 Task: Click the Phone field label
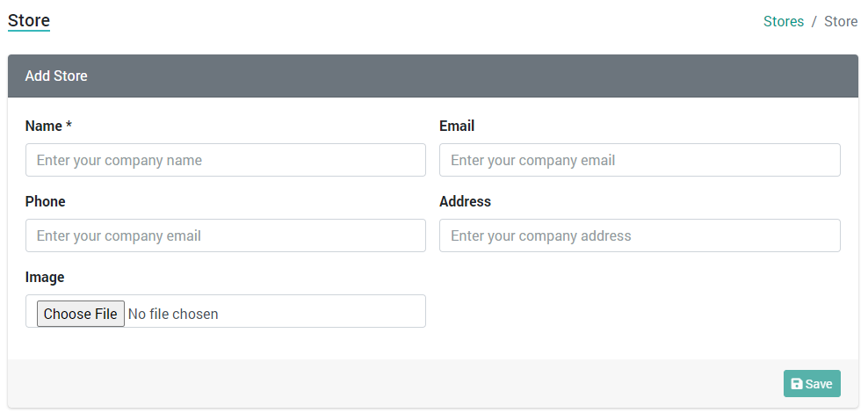coord(46,201)
